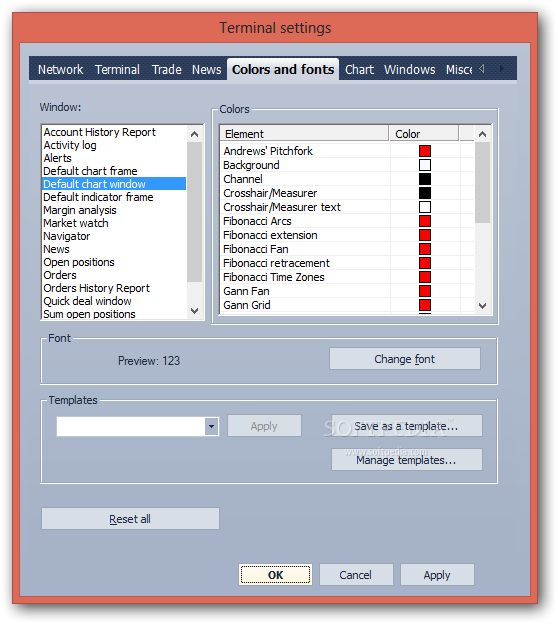558x624 pixels.
Task: Select News in the Window list
Action: [x=114, y=249]
